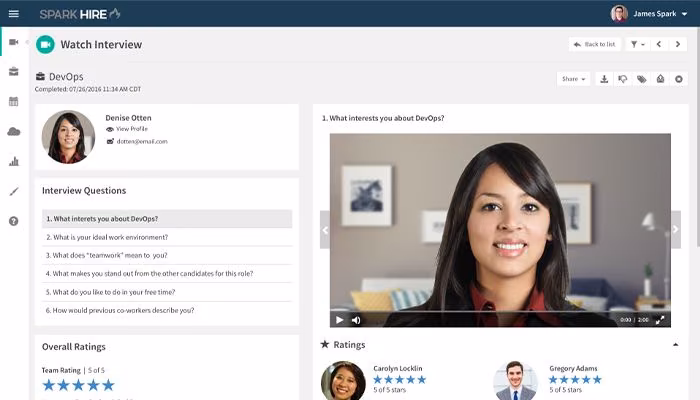Click Carolyn Locklin's star rating

(400, 379)
